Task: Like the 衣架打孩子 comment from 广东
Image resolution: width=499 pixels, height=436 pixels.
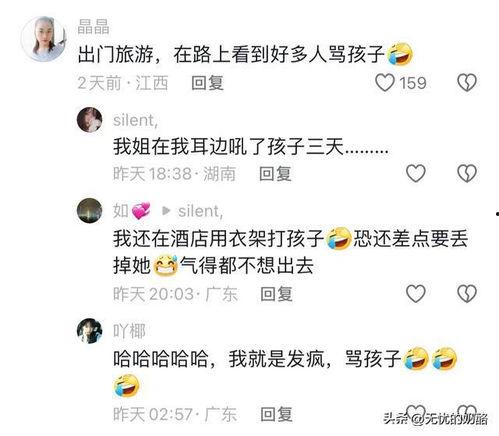Action: coord(416,294)
